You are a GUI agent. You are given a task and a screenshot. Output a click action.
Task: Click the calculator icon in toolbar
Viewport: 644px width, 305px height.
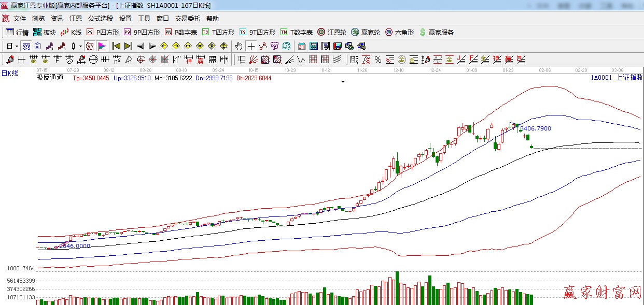(314, 46)
